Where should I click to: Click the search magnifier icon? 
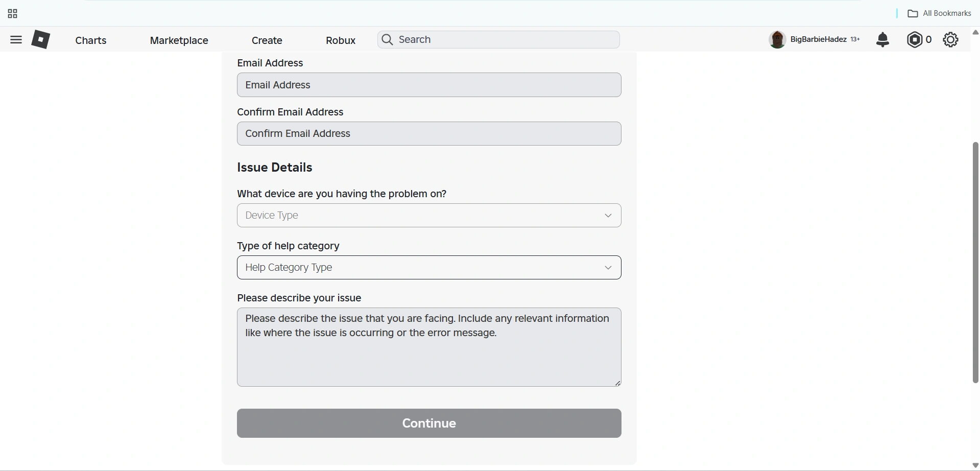(388, 39)
